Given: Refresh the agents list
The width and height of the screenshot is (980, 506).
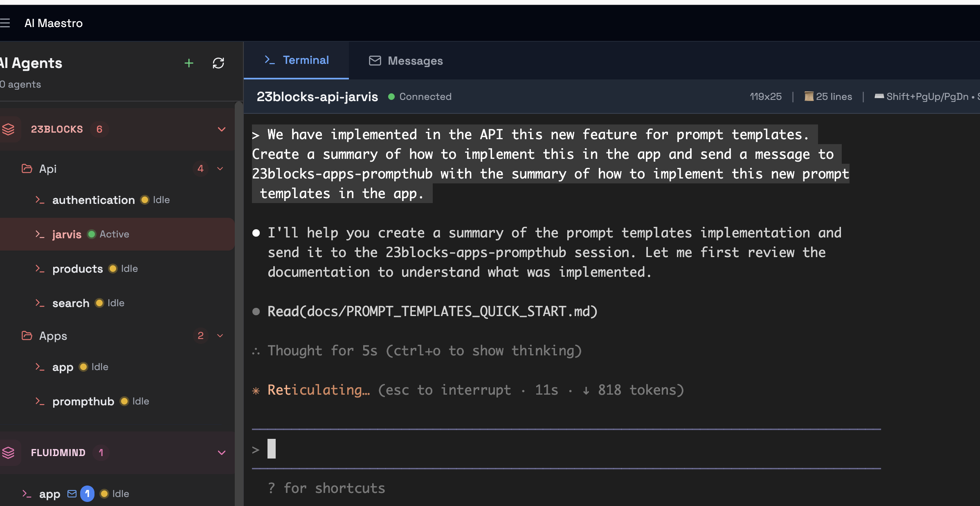Looking at the screenshot, I should pyautogui.click(x=218, y=63).
